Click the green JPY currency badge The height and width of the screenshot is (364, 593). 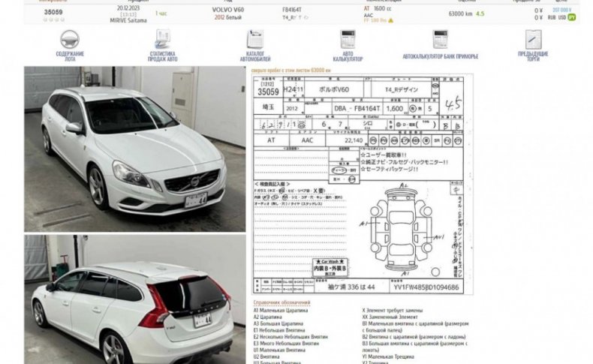tap(572, 17)
